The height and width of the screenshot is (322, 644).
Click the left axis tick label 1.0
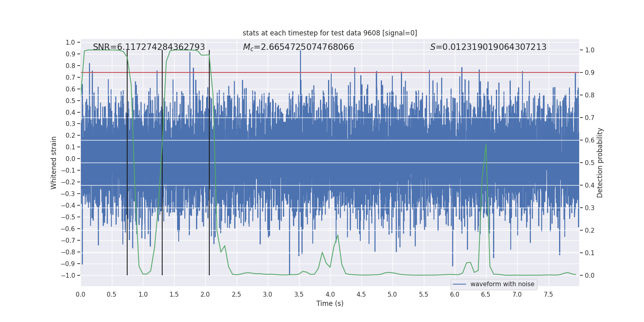coord(70,42)
